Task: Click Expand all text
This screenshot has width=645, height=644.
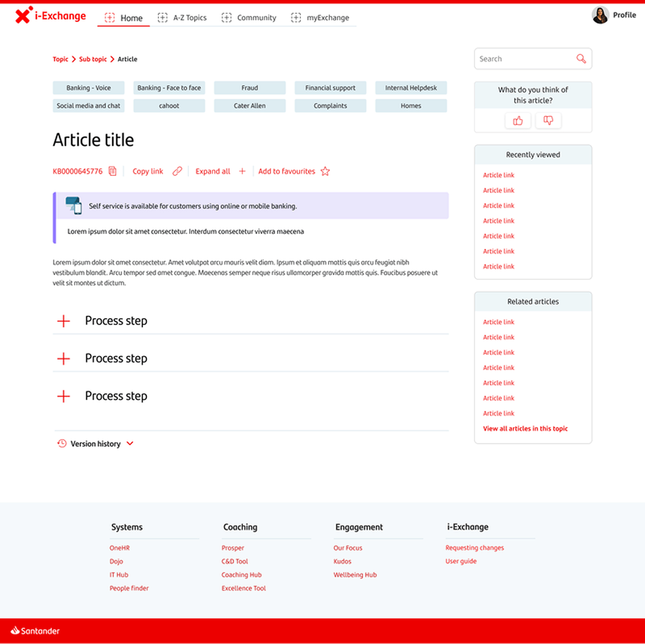Action: pos(213,171)
